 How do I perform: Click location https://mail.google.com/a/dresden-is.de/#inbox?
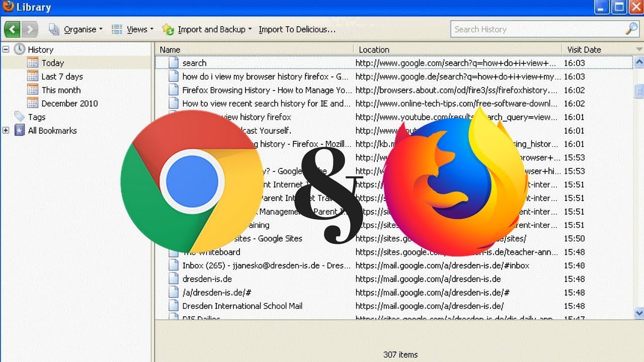[x=442, y=265]
